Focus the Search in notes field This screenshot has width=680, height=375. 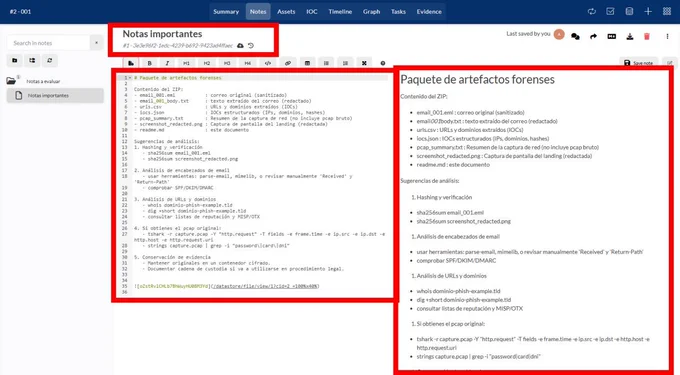[x=48, y=43]
